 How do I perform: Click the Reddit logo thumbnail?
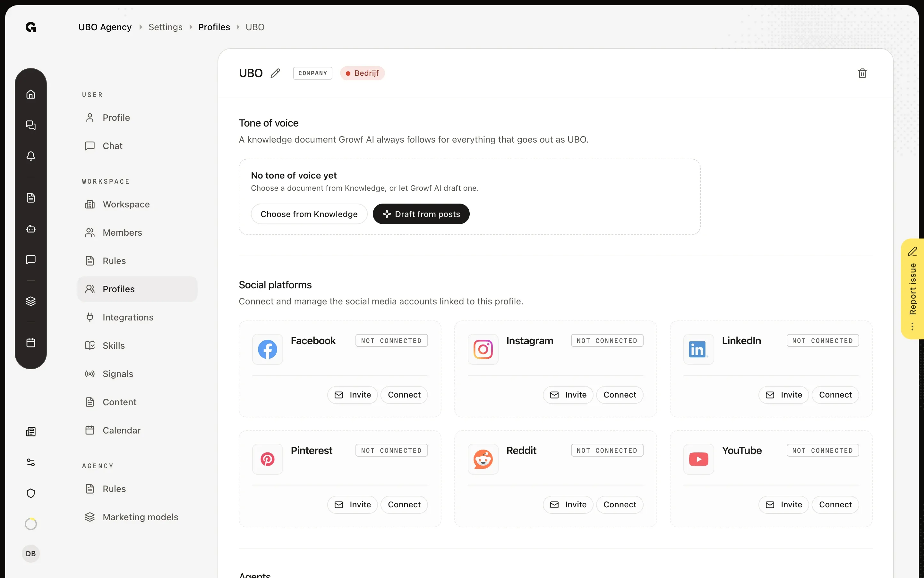click(483, 459)
